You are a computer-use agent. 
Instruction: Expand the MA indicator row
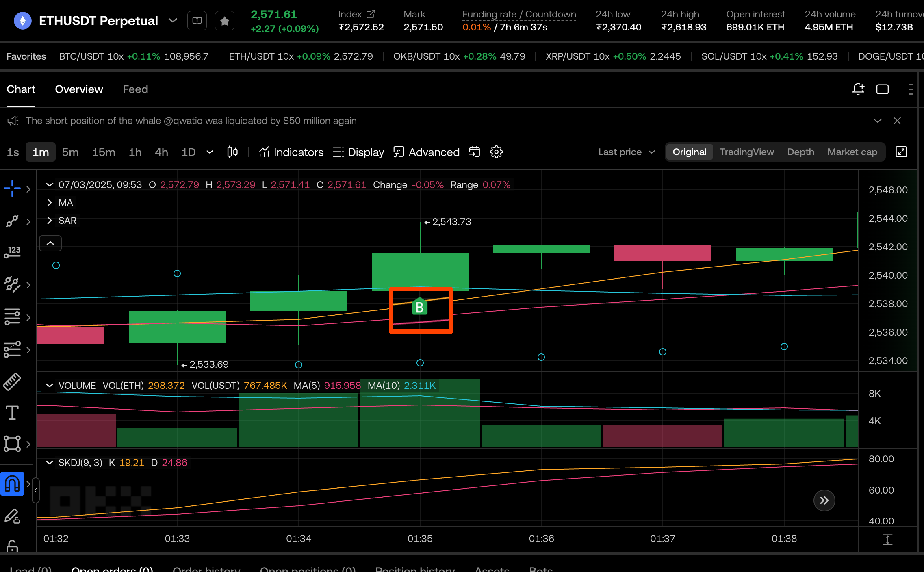coord(50,202)
